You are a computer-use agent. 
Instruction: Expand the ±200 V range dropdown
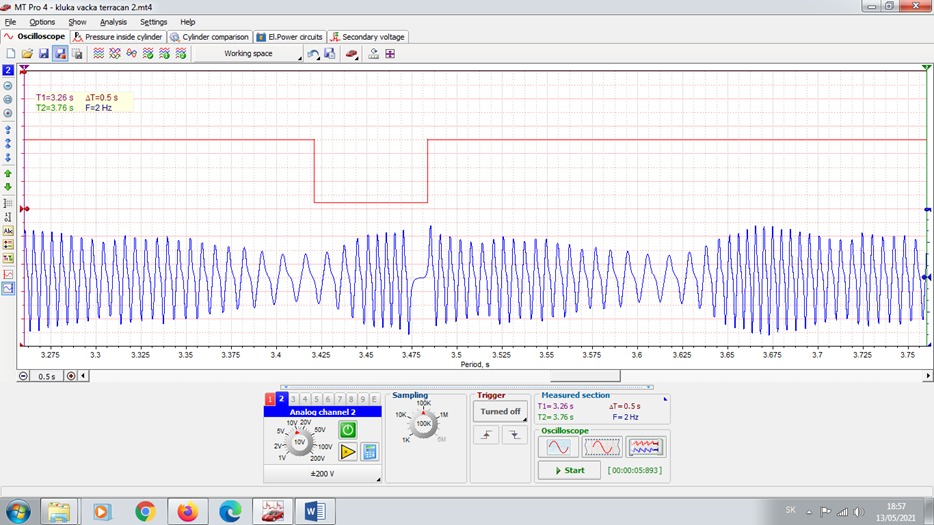pos(322,475)
